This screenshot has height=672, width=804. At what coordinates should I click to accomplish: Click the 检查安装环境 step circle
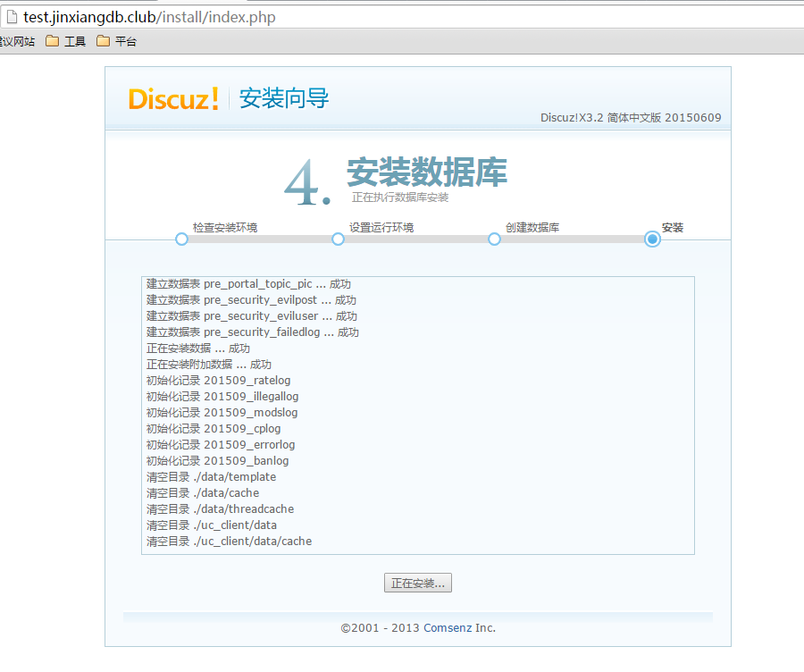coord(181,239)
